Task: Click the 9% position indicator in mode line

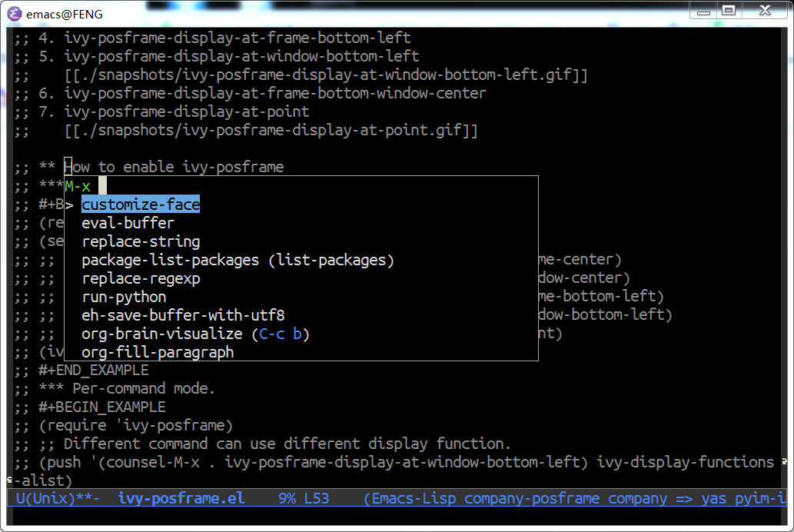Action: 287,499
